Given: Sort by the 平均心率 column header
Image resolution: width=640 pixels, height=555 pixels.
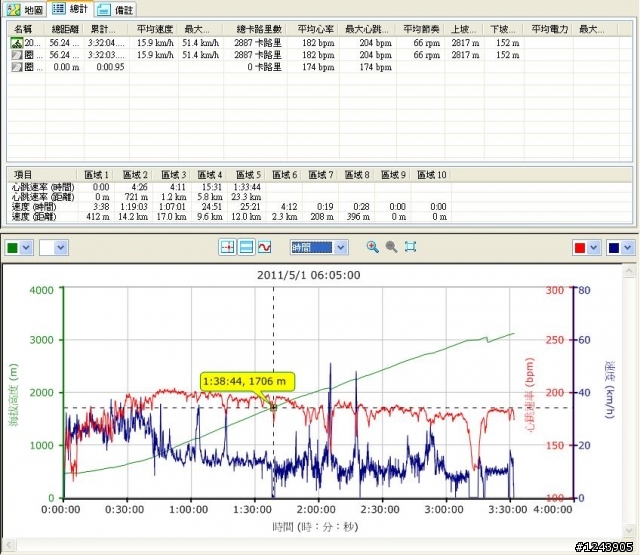Looking at the screenshot, I should [313, 29].
